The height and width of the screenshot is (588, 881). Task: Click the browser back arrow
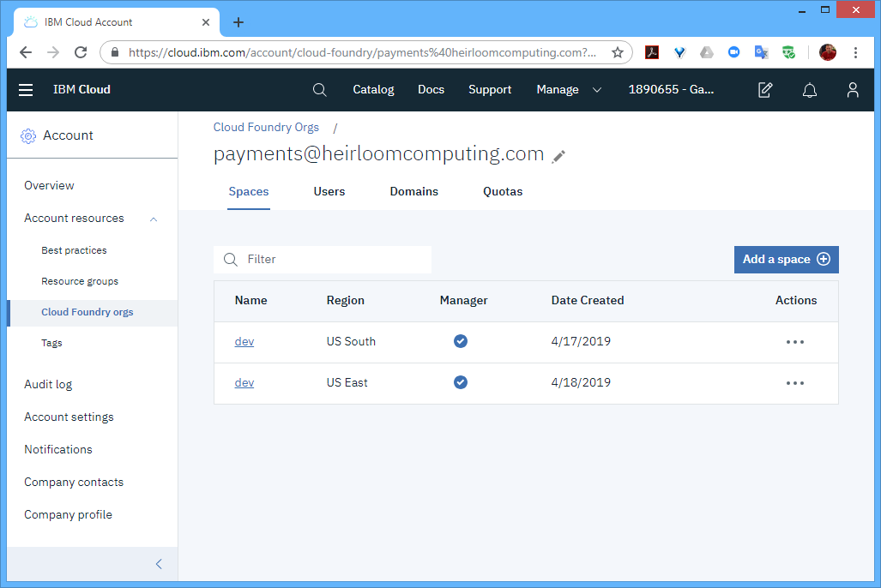26,53
